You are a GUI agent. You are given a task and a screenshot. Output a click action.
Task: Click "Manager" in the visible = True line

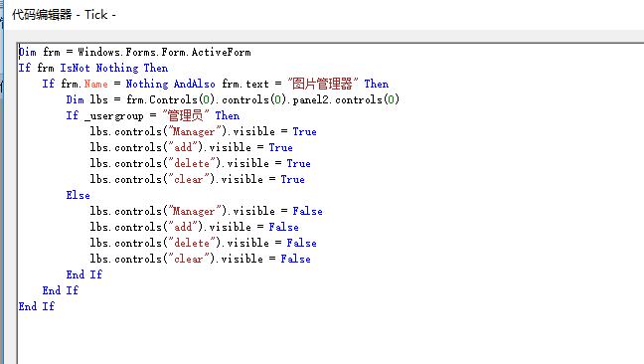click(x=194, y=132)
